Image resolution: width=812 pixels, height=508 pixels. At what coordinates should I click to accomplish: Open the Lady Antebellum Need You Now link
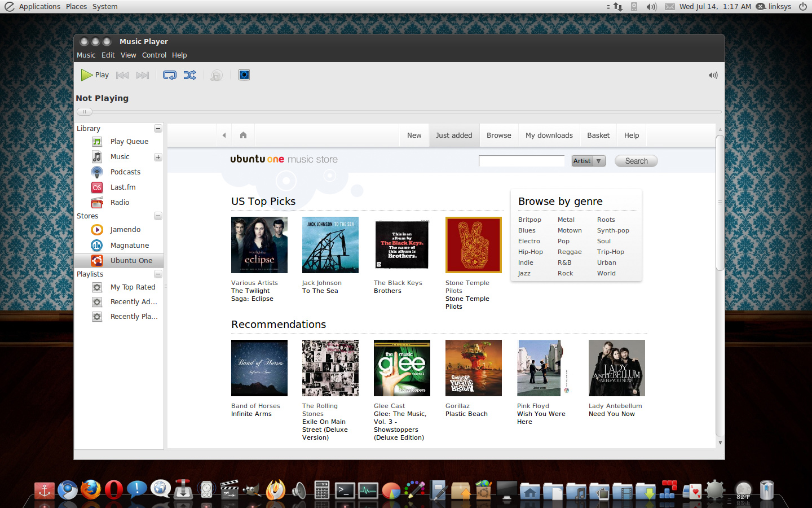[612, 414]
